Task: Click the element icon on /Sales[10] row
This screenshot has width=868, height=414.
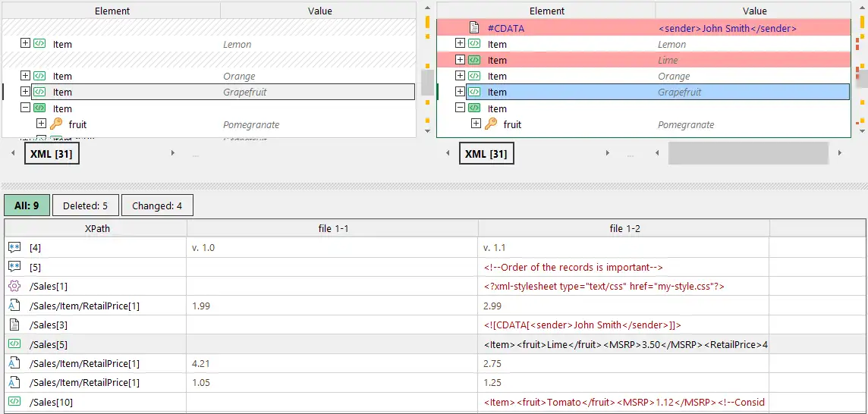Action: coord(15,402)
